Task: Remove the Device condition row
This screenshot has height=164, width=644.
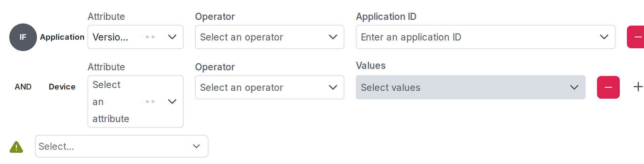Action: (608, 87)
